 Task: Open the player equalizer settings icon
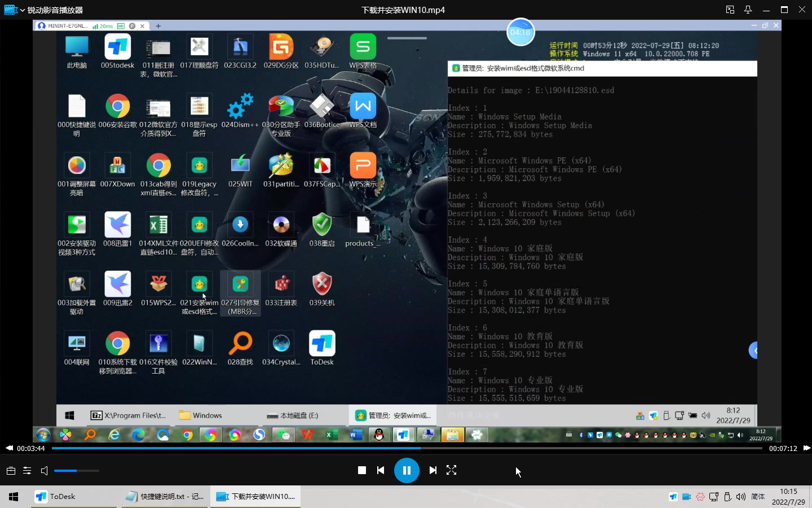coord(27,470)
